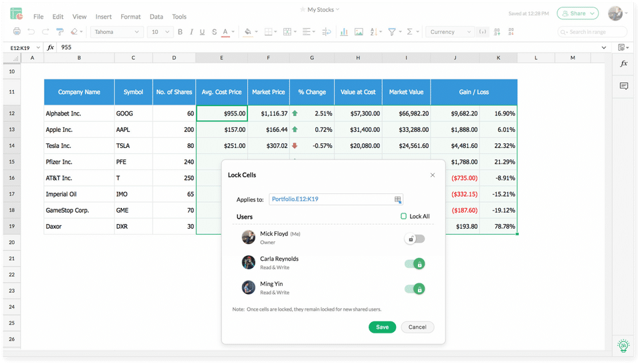Select the Paint Format tool
Image resolution: width=640 pixels, height=364 pixels.
[59, 31]
